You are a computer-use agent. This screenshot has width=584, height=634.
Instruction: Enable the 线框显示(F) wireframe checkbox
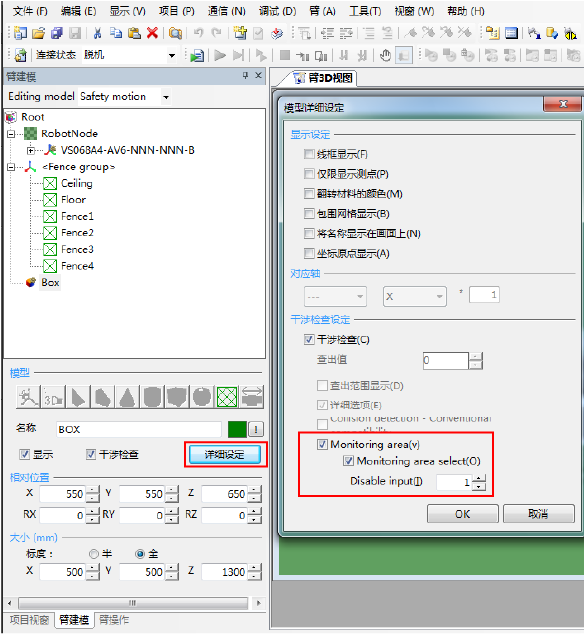309,154
